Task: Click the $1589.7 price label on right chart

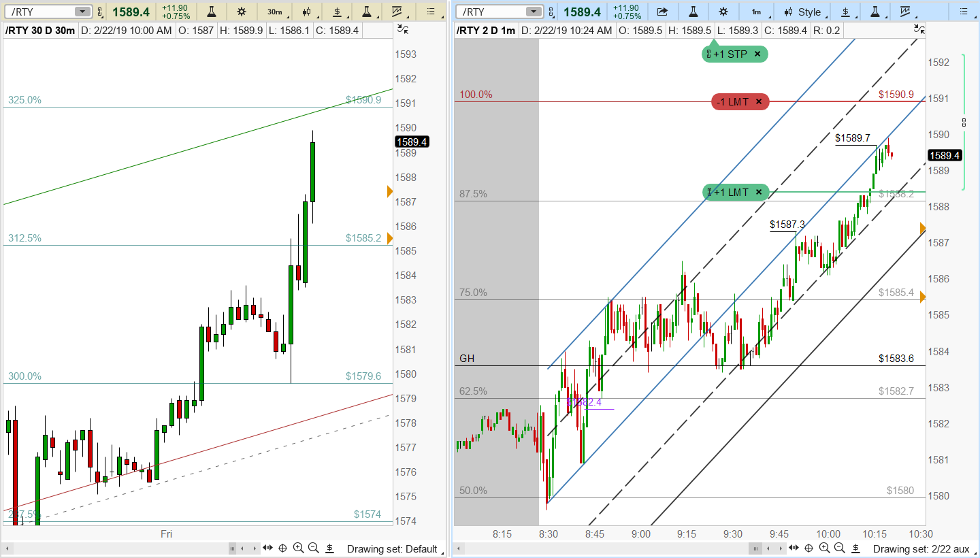Action: [x=853, y=138]
